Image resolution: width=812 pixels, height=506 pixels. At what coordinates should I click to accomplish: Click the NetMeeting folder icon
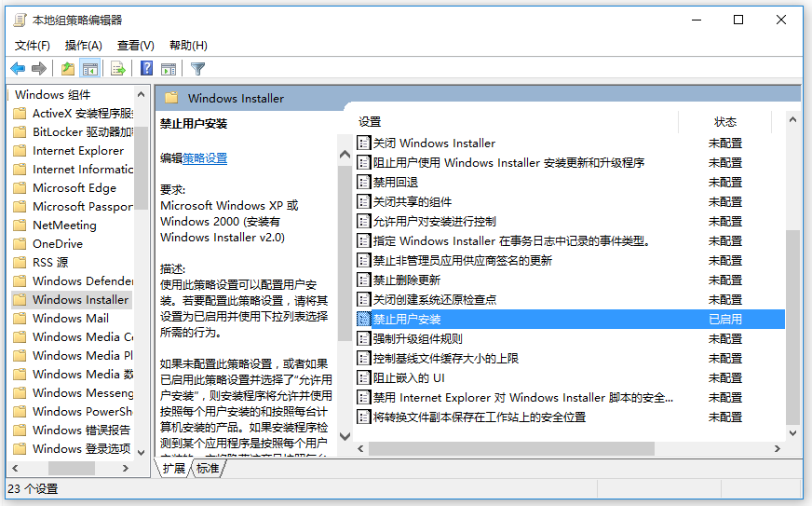(20, 225)
